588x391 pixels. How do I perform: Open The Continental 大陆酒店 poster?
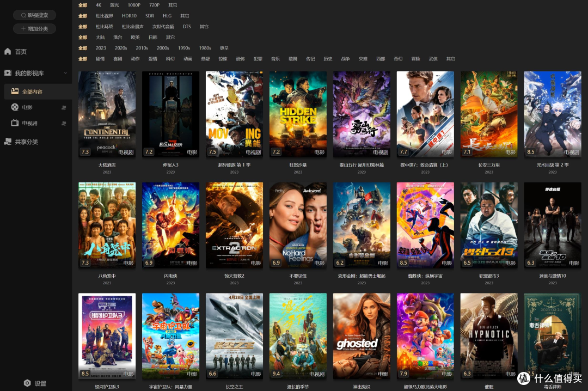point(107,114)
